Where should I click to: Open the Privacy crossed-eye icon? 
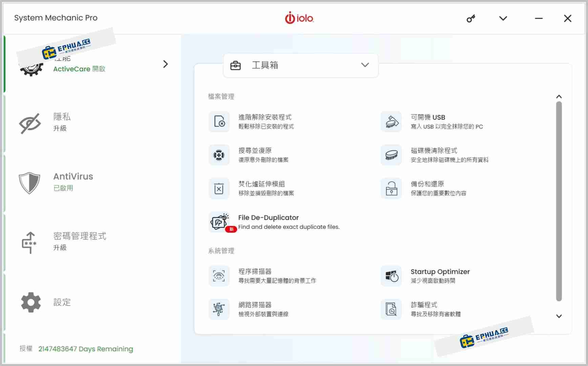[x=30, y=123]
